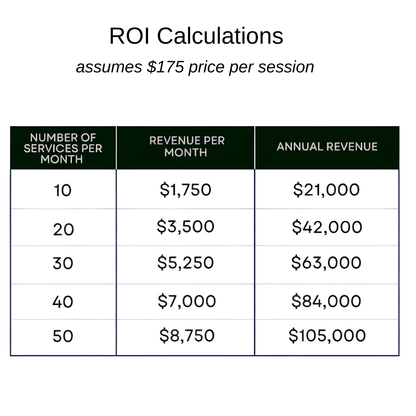Select the $42,000 annual revenue cell

(x=327, y=228)
